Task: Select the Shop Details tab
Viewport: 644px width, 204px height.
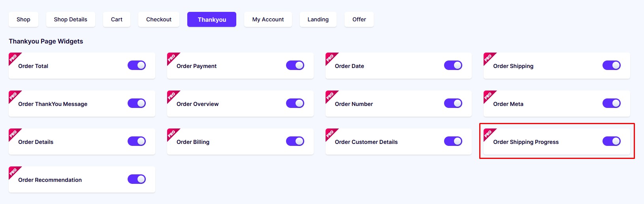Action: tap(71, 19)
